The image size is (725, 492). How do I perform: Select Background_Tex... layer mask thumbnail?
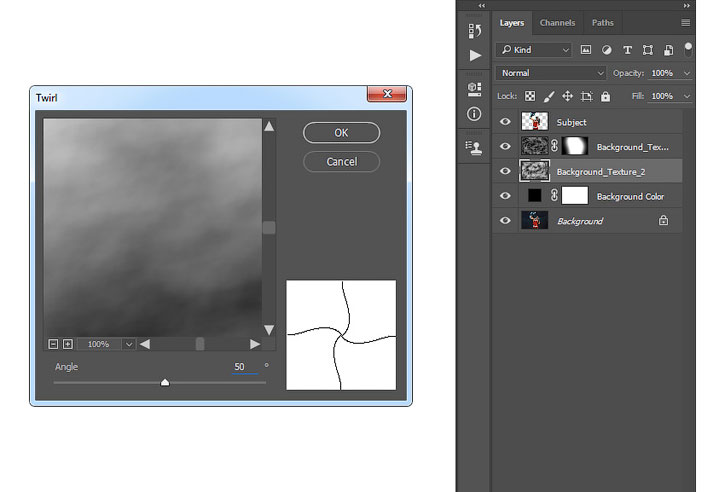(574, 146)
